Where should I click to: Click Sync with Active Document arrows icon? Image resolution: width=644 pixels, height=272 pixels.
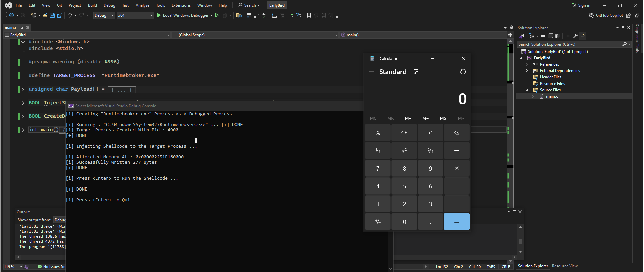pos(543,36)
